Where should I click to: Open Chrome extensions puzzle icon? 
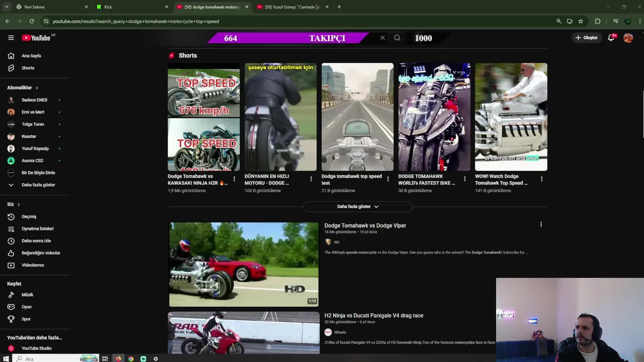point(598,21)
